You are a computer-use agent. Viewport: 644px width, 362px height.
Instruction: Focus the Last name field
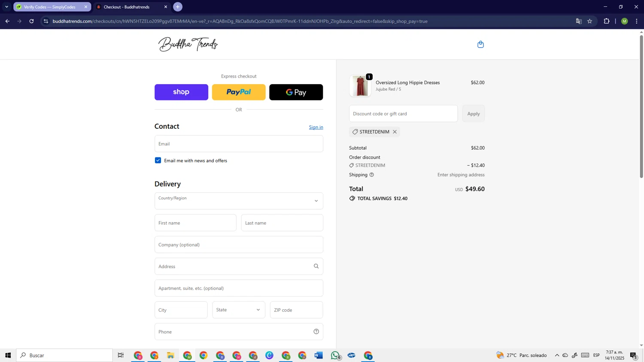click(x=282, y=223)
